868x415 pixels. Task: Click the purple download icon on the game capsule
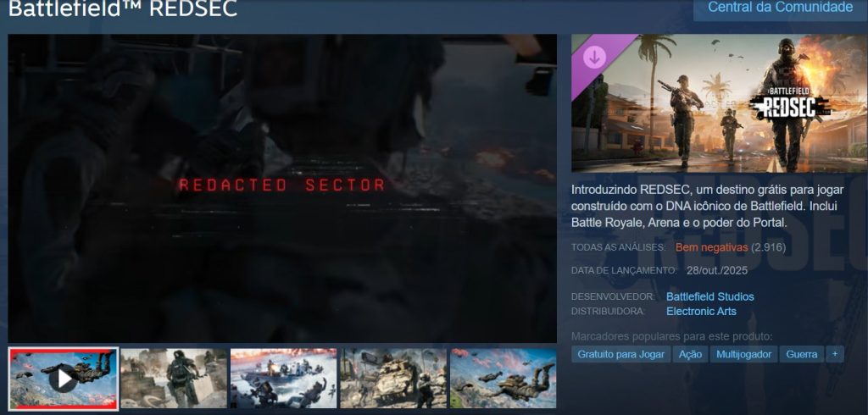(594, 57)
